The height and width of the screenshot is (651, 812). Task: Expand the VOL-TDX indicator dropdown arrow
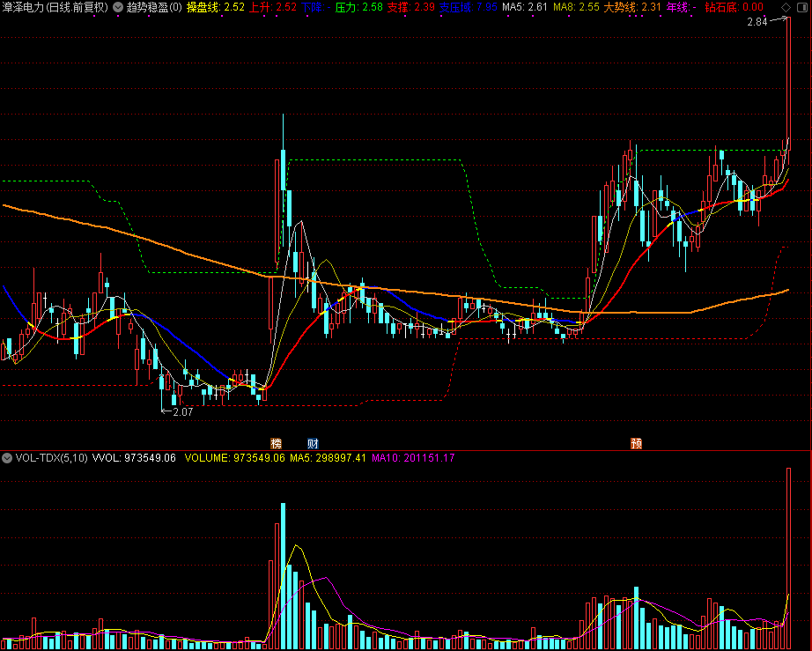(7, 458)
